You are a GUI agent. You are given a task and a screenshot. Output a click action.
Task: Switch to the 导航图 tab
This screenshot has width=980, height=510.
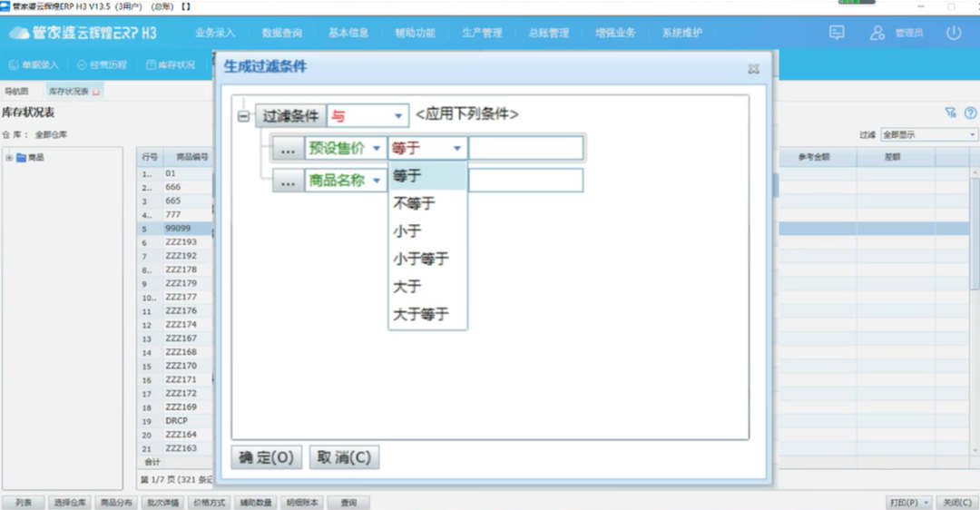click(16, 92)
